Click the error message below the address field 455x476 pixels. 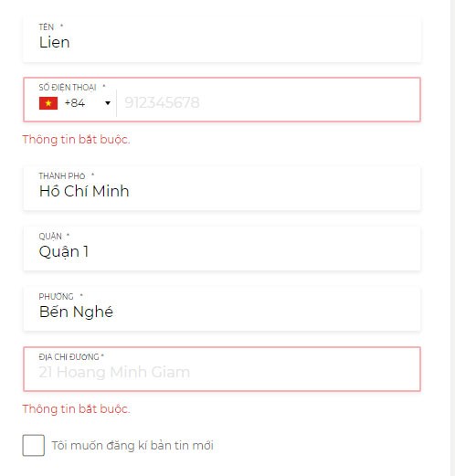point(76,409)
